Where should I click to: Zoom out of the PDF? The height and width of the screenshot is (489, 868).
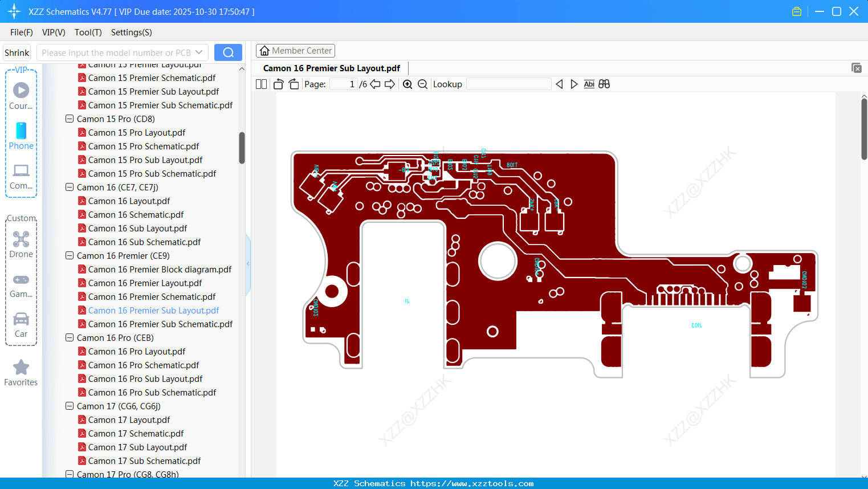422,84
